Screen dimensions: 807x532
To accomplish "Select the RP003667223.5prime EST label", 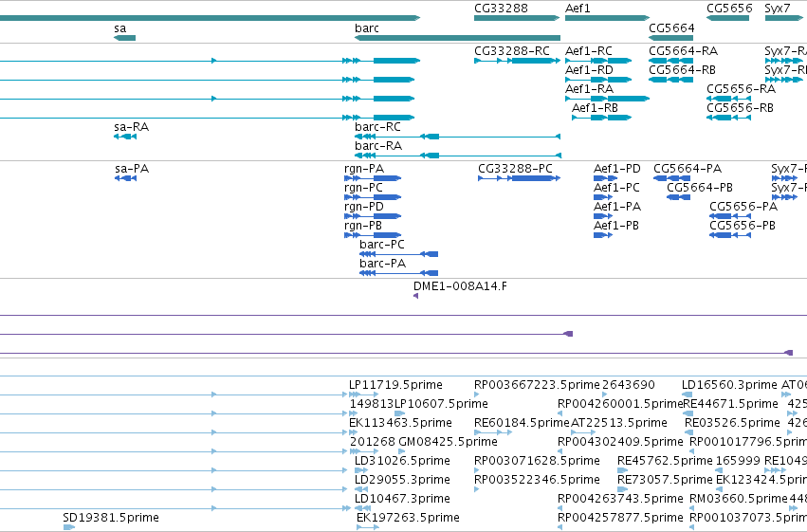I will tap(537, 385).
